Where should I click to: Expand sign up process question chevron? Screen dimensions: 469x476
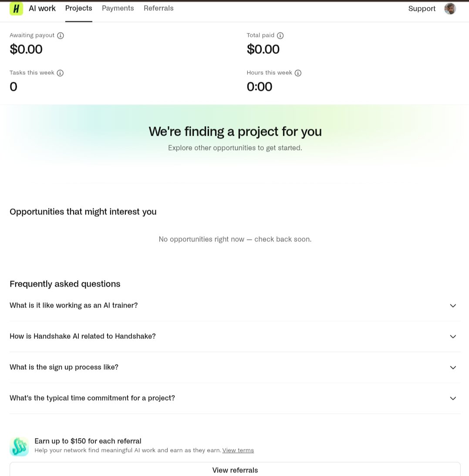point(452,368)
